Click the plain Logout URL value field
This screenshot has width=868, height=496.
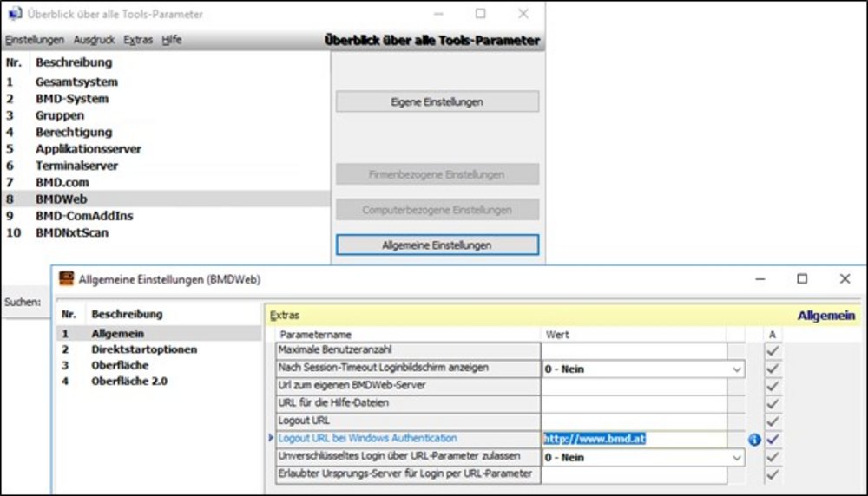click(x=635, y=421)
